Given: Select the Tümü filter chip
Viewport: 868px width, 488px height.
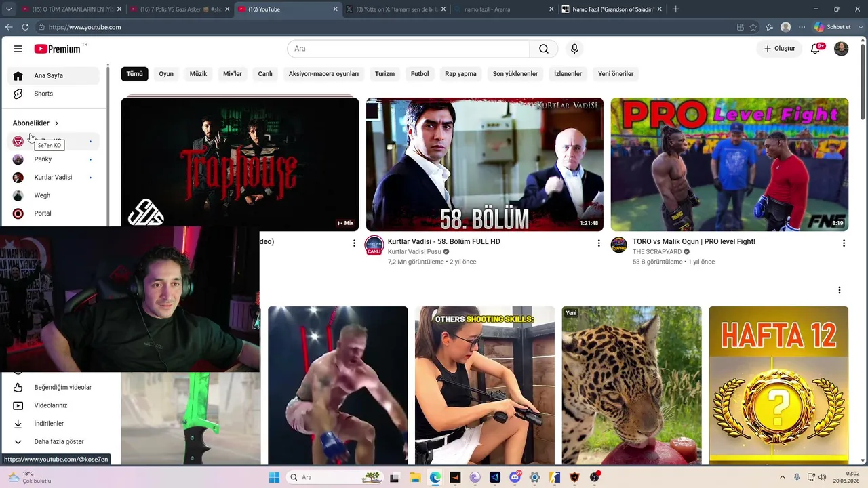Looking at the screenshot, I should pyautogui.click(x=134, y=74).
